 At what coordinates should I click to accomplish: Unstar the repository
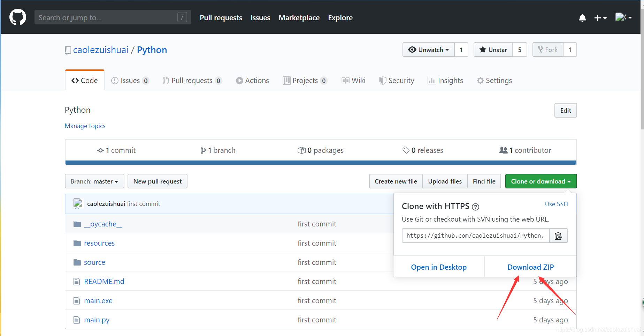point(493,50)
